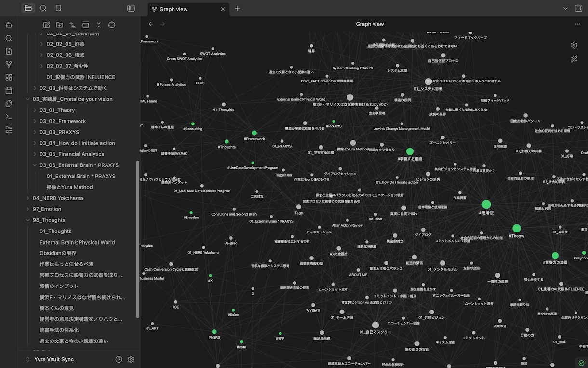The height and width of the screenshot is (368, 588).
Task: Toggle collapse all folders in the explorer
Action: [x=99, y=25]
